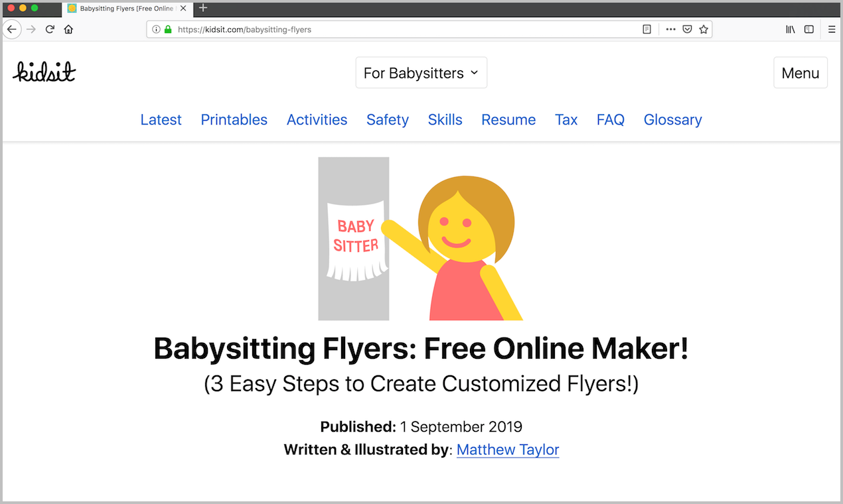Image resolution: width=843 pixels, height=504 pixels.
Task: Open the Firefox Library panel
Action: [x=790, y=29]
